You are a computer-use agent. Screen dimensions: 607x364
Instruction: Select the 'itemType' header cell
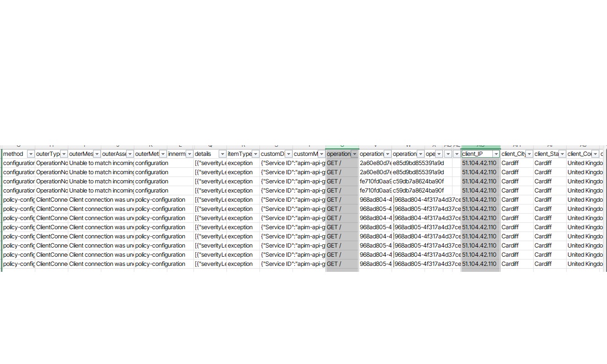tap(243, 154)
